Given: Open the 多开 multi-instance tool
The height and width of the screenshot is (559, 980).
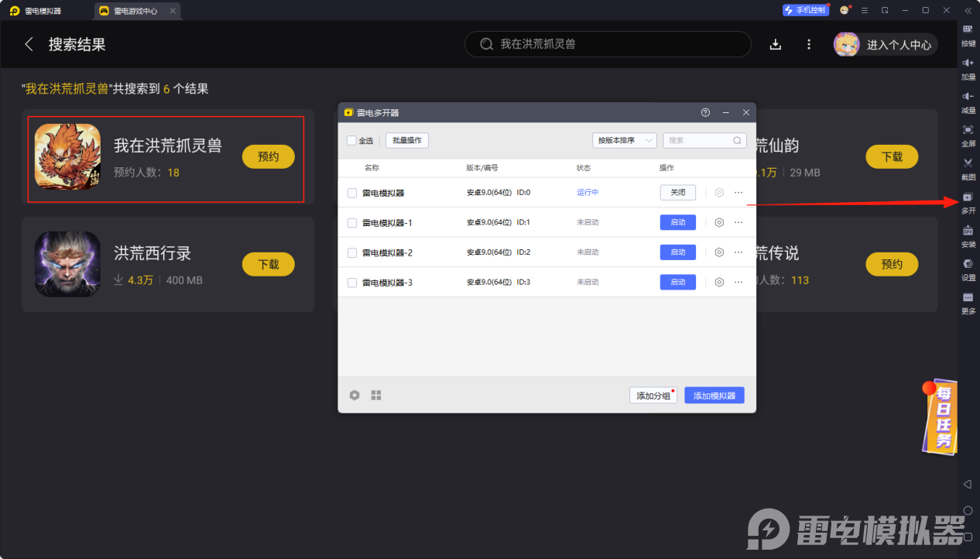Looking at the screenshot, I should 968,201.
